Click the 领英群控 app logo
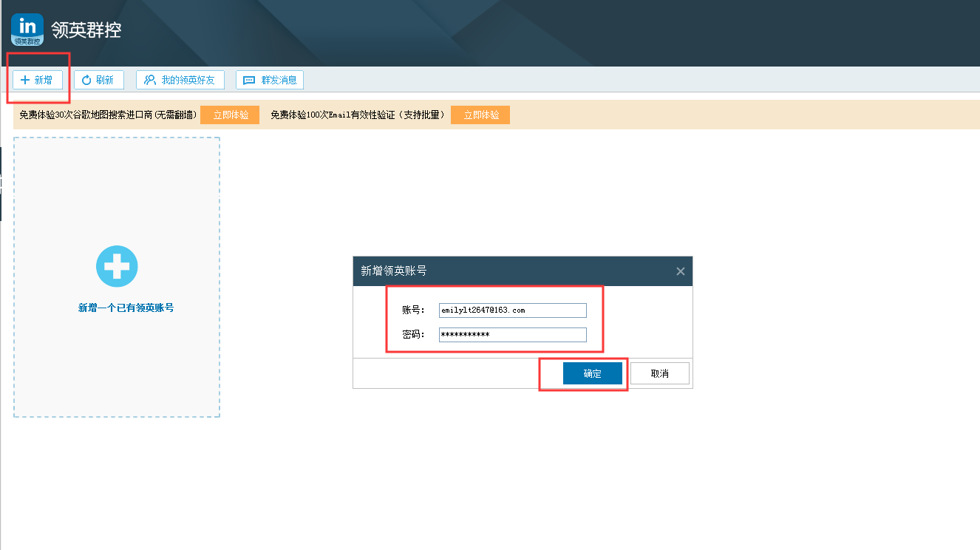 [x=27, y=30]
